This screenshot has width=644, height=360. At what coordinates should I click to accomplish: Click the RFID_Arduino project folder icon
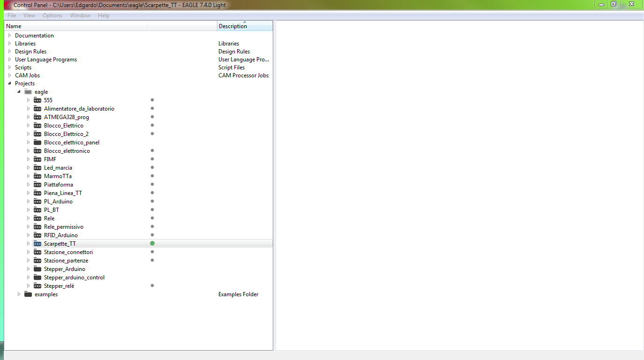[x=37, y=235]
